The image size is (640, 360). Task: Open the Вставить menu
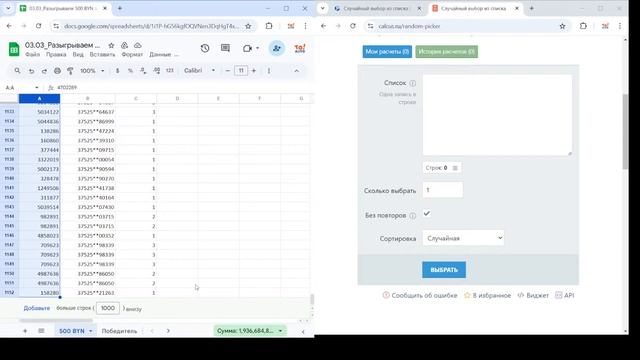(x=102, y=54)
